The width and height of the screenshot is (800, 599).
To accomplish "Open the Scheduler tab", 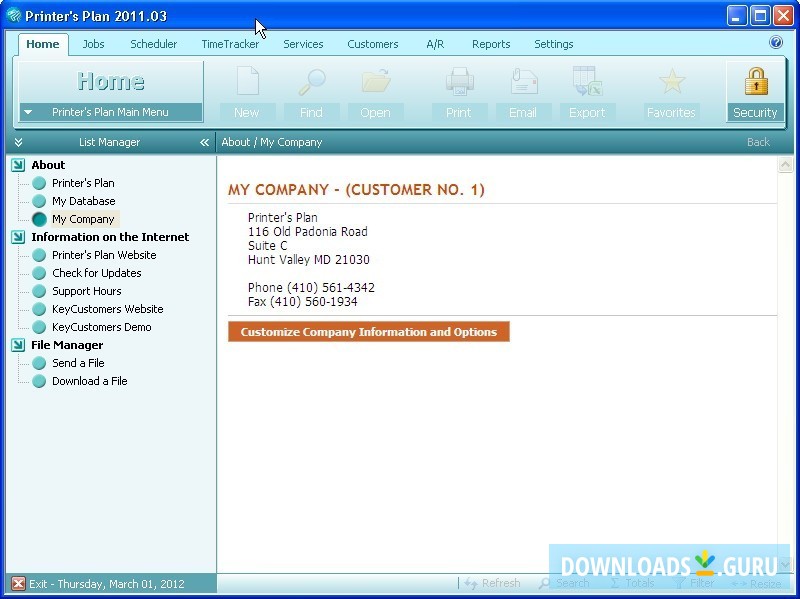I will 154,44.
